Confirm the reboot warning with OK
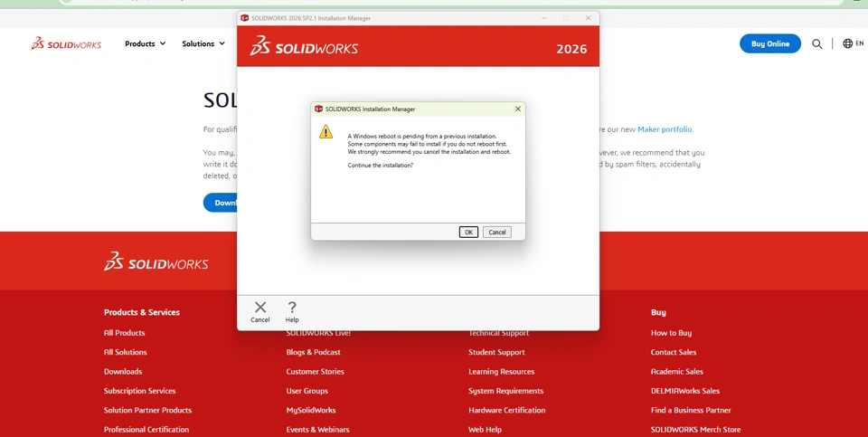This screenshot has height=437, width=868. tap(468, 232)
